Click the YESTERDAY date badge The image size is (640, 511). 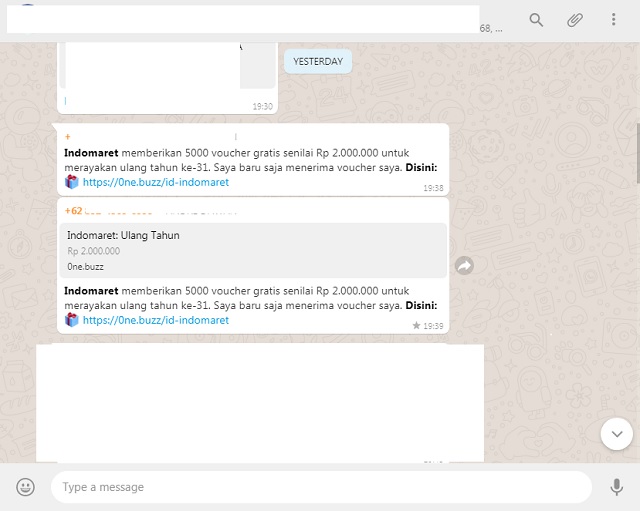(317, 61)
